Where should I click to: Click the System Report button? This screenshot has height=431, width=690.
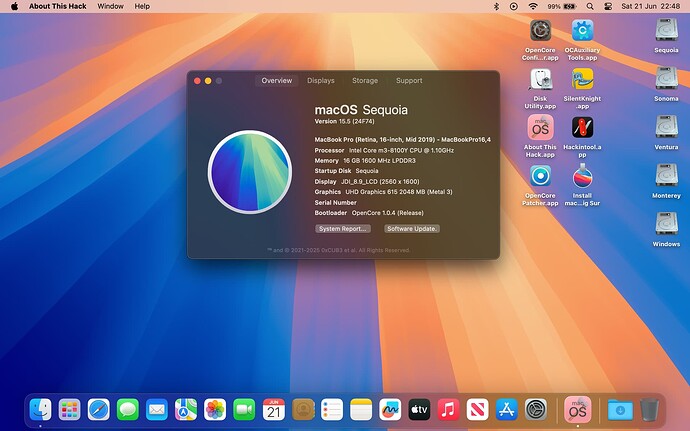343,228
